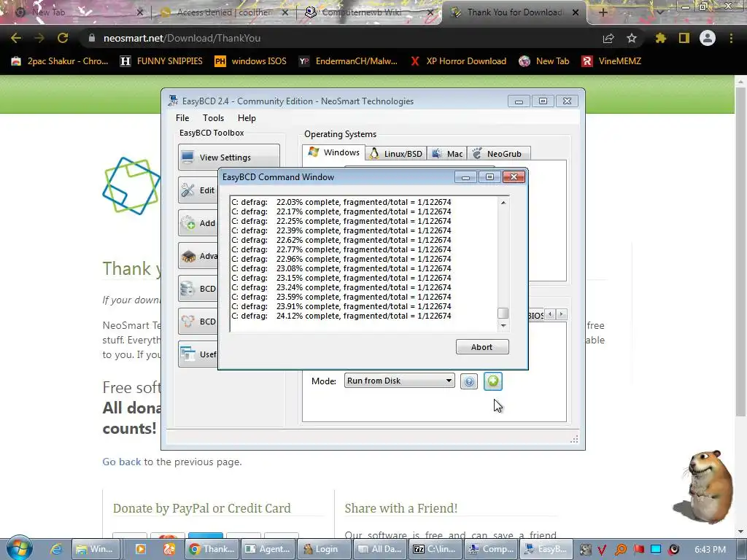Click the 24.12% complete defrag line
Screen dimensions: 747x560
[341, 316]
